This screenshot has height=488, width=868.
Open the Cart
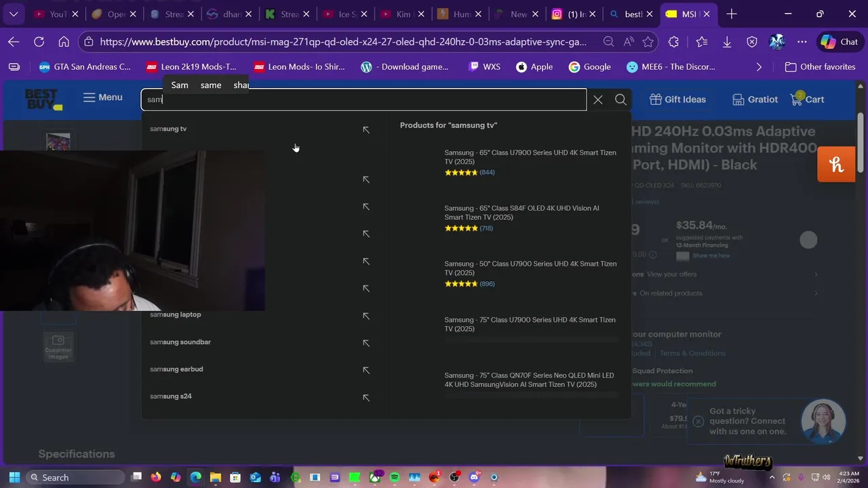[807, 99]
